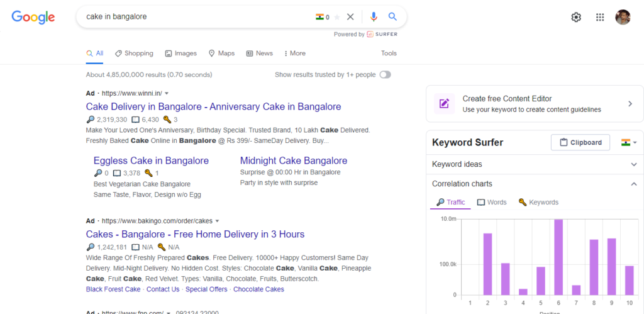Open Cakes - Bangalore - Free Home Delivery link
This screenshot has width=644, height=314.
click(x=195, y=234)
